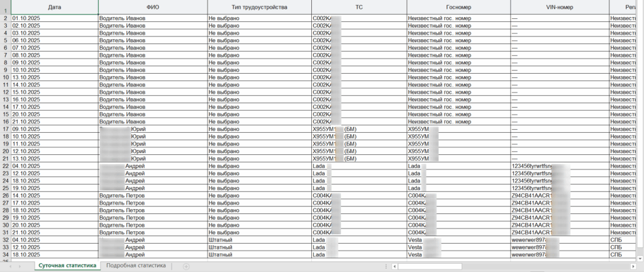Click the select-all corner triangle
The image size is (644, 272).
tap(5, 7)
